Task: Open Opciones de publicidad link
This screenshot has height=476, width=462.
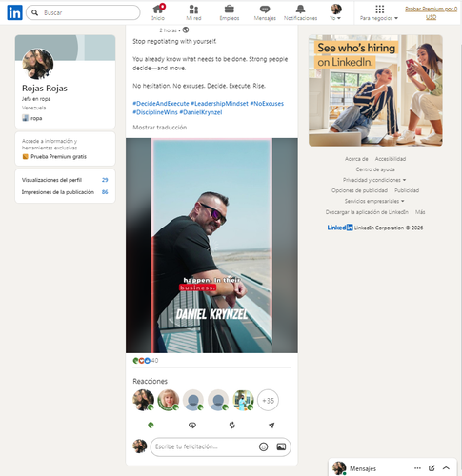Action: coord(359,190)
